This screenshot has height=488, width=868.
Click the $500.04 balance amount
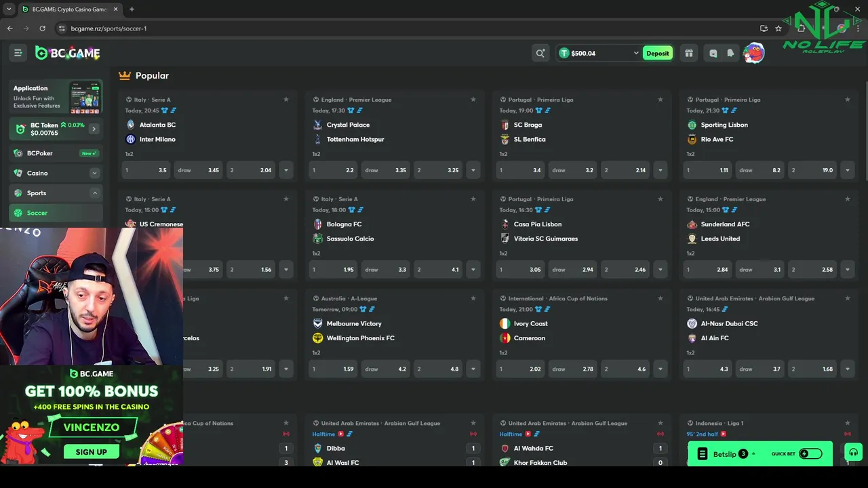583,53
